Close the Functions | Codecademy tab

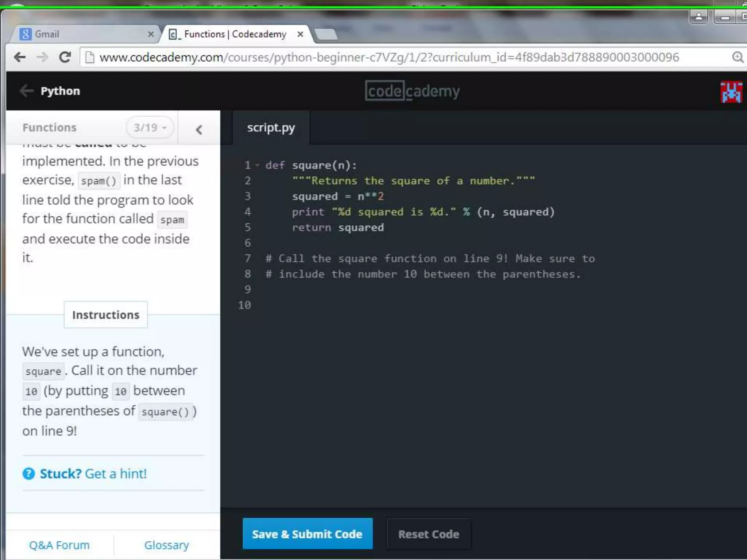pyautogui.click(x=300, y=34)
